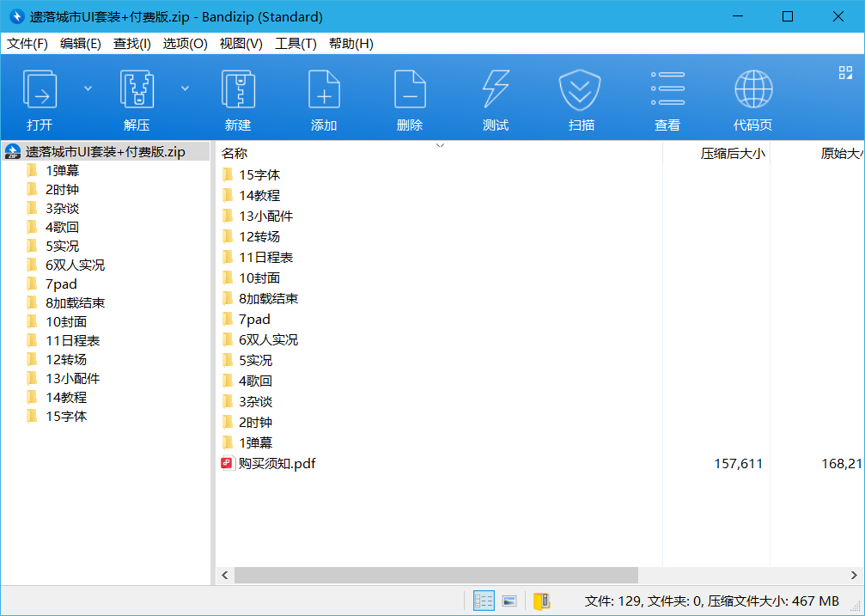Open the dropdown arrow beside 解压
This screenshot has width=865, height=616.
pos(186,88)
